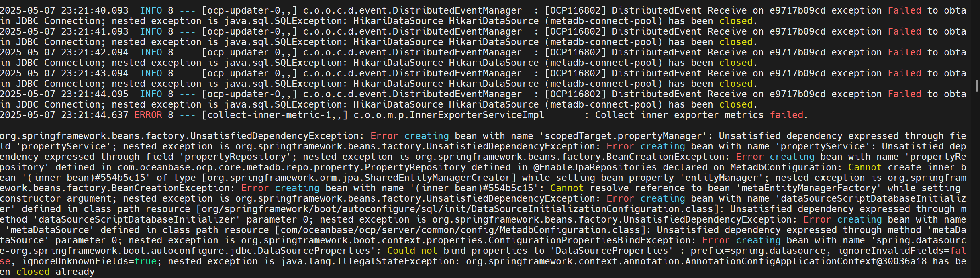Click the 23:21:40.093 timestamp in the log
This screenshot has width=980, height=278.
(x=95, y=10)
